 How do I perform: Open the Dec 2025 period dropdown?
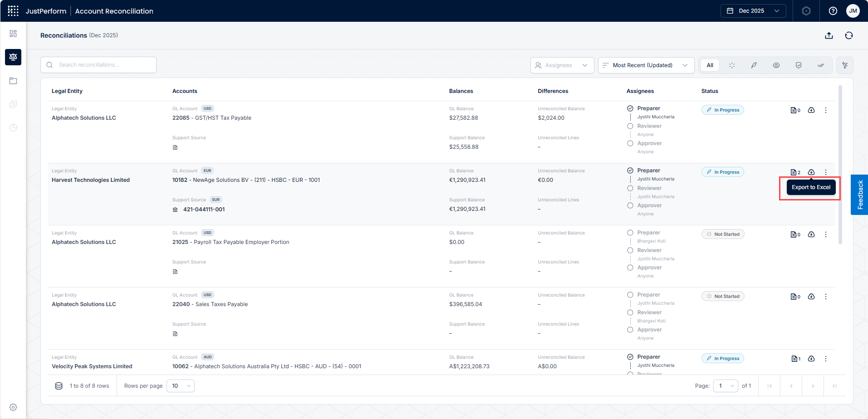point(753,11)
